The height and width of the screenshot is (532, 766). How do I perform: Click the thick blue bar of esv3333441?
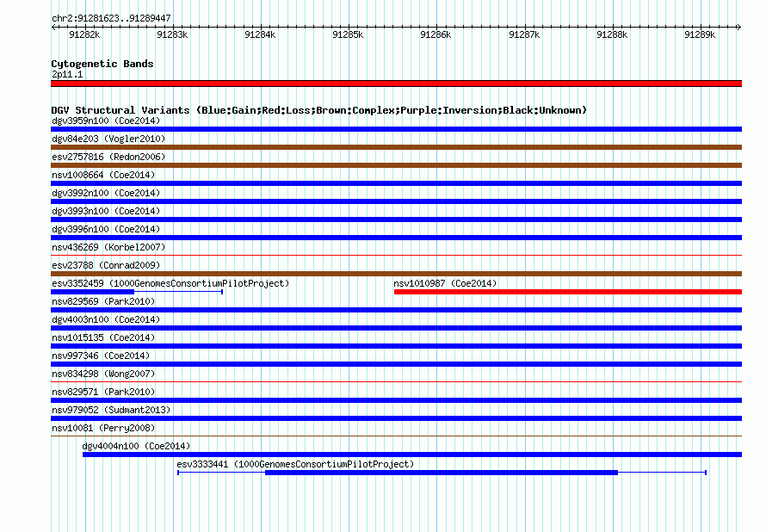click(x=442, y=473)
